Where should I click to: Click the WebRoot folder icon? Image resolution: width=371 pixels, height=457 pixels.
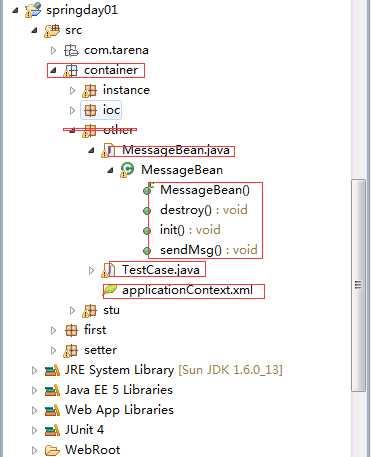(x=52, y=450)
